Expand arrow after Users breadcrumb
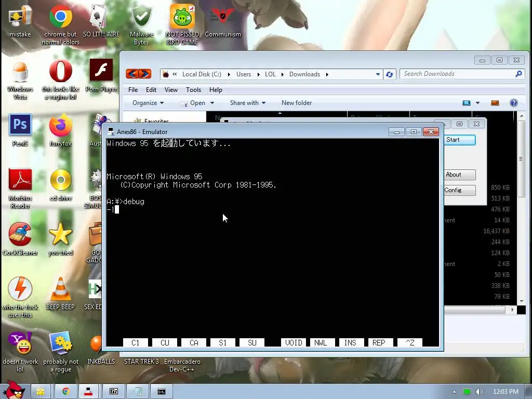Image resolution: width=532 pixels, height=399 pixels. tap(258, 74)
